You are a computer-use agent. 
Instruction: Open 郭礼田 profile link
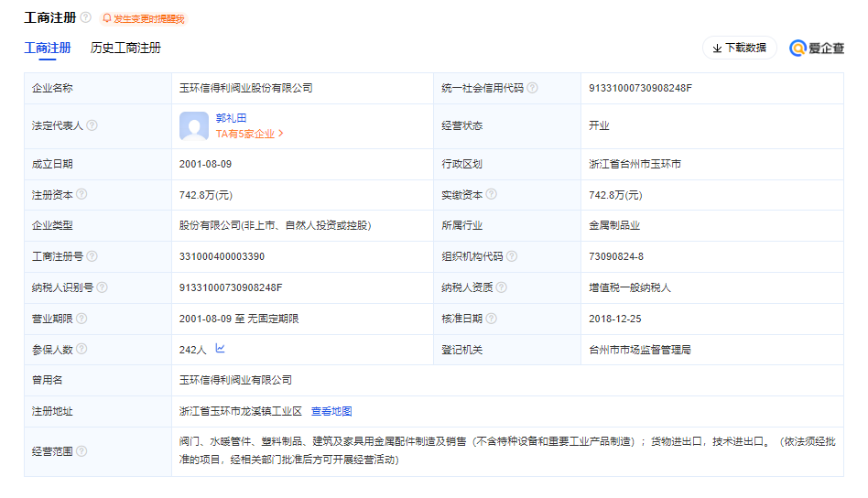click(x=231, y=118)
